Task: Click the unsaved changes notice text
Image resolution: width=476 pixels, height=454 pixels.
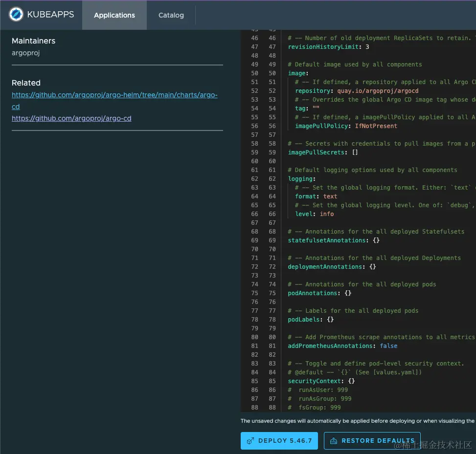Action: [358, 421]
